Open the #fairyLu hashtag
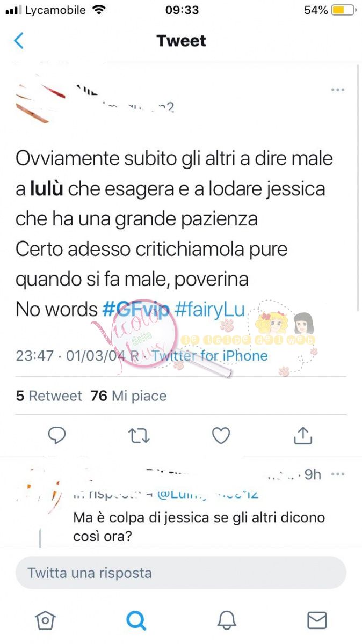This screenshot has width=362, height=644. (210, 309)
